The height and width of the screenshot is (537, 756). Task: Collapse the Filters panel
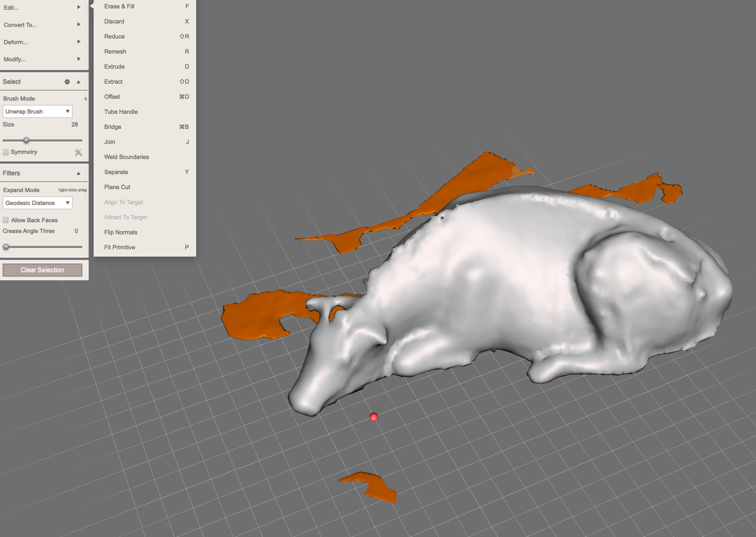coord(78,173)
